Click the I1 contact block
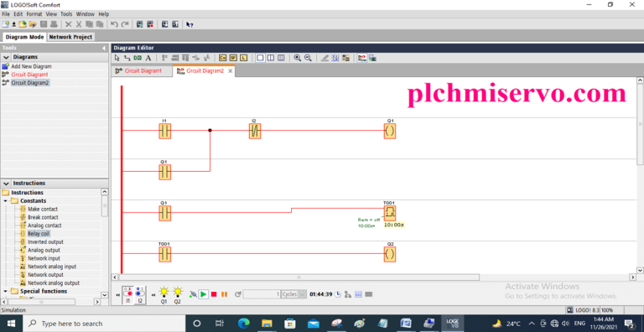The height and width of the screenshot is (332, 644). (x=164, y=132)
